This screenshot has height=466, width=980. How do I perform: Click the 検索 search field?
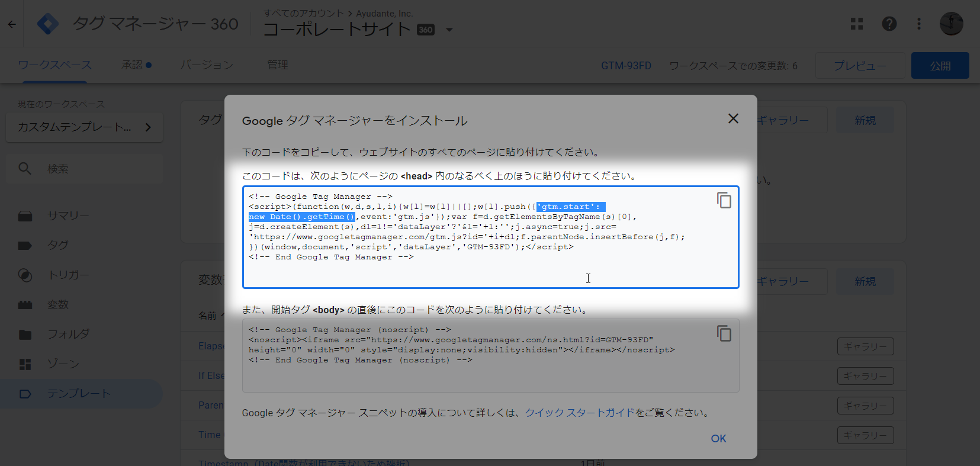[x=84, y=169]
